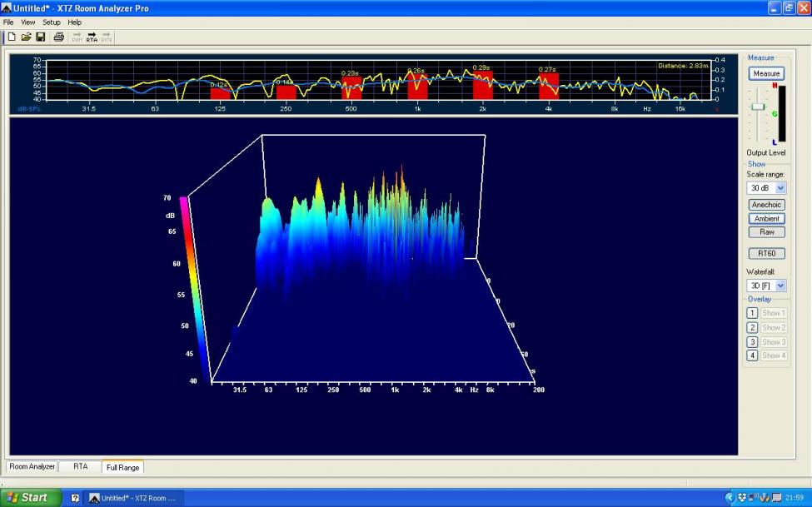Expand hidden system tray icons arrow

click(730, 498)
